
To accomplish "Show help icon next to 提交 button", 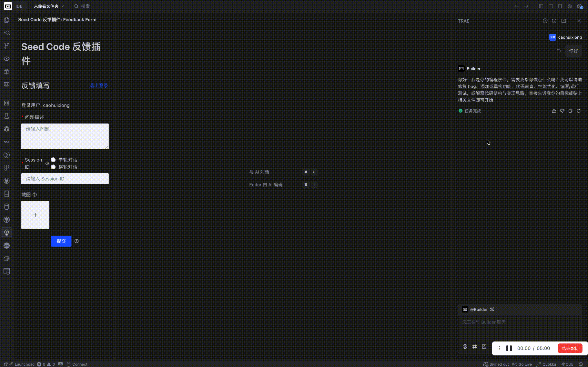I will coord(76,241).
